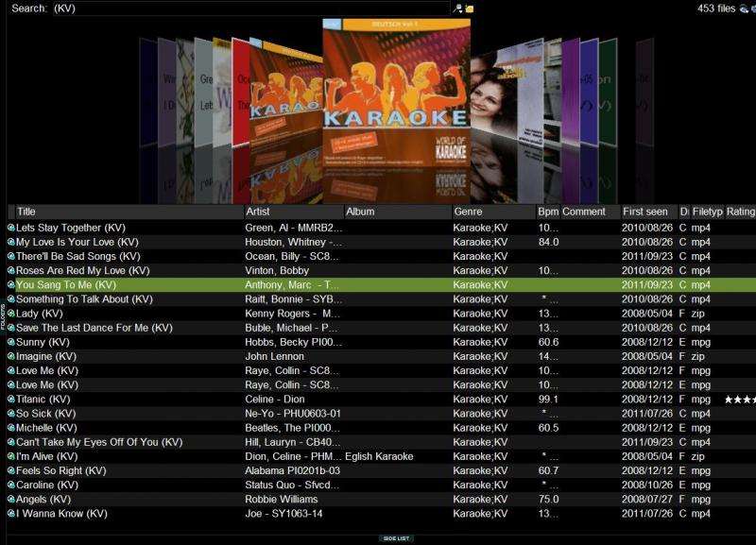Image resolution: width=756 pixels, height=545 pixels.
Task: Sort the list by the Album column
Action: (398, 212)
